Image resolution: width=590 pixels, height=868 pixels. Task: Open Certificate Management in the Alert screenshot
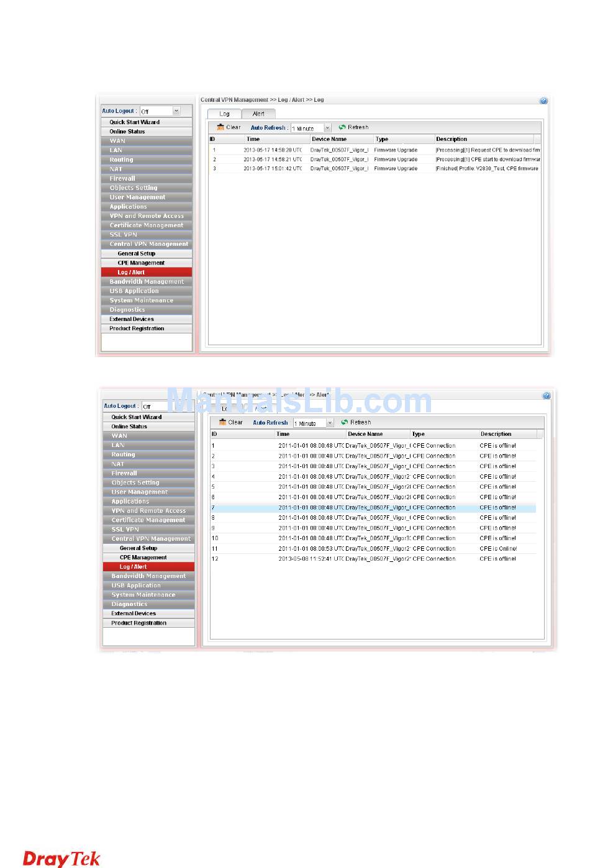tap(148, 520)
